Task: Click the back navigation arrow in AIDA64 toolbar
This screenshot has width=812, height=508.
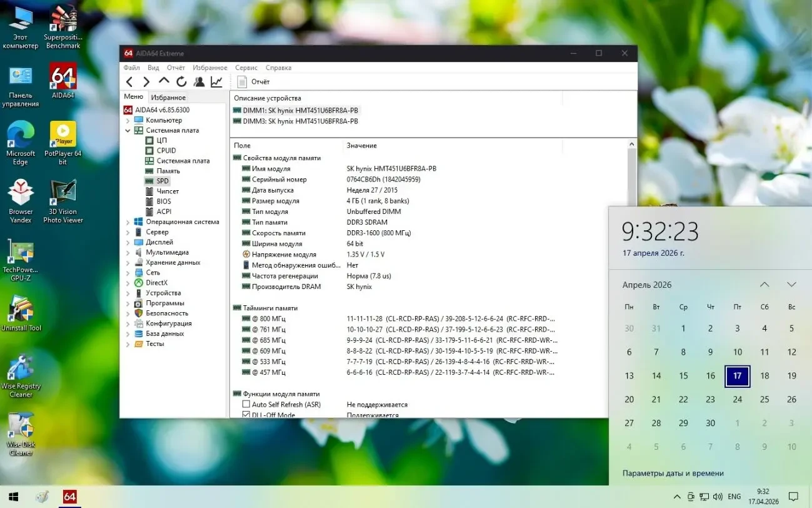Action: tap(129, 81)
